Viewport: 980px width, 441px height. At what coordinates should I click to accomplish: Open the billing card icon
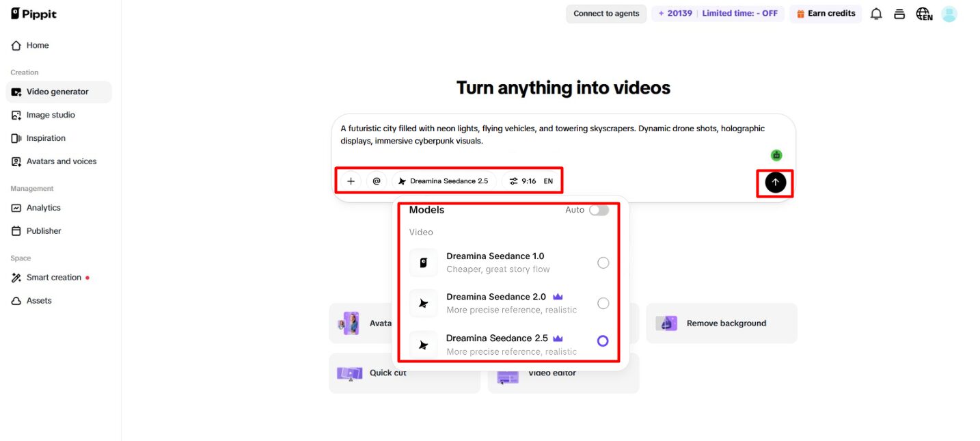pyautogui.click(x=900, y=14)
